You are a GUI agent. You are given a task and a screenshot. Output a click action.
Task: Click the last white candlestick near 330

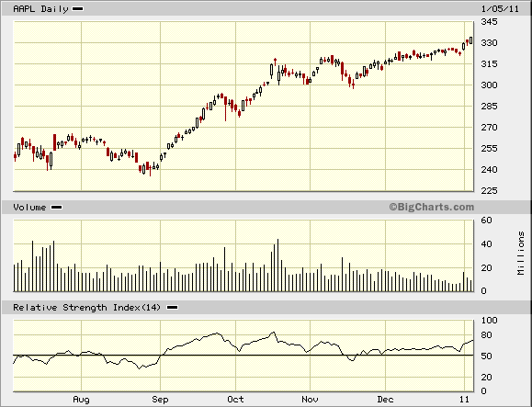click(x=471, y=40)
